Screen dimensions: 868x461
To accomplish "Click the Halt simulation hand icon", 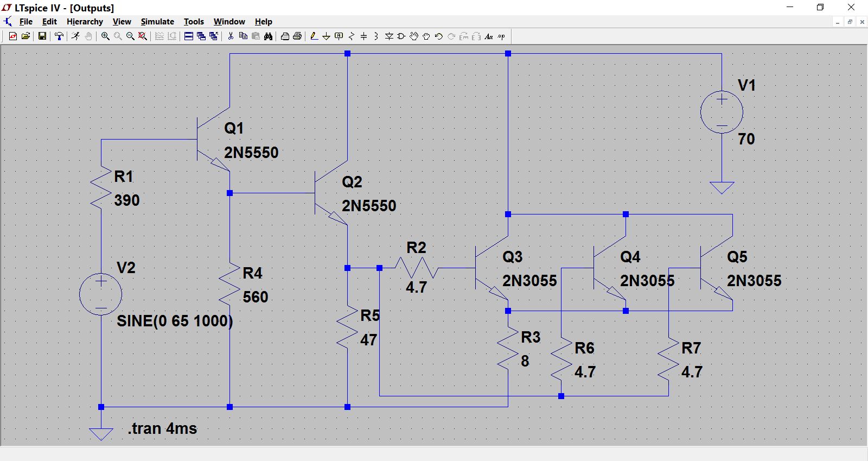I will pos(88,36).
